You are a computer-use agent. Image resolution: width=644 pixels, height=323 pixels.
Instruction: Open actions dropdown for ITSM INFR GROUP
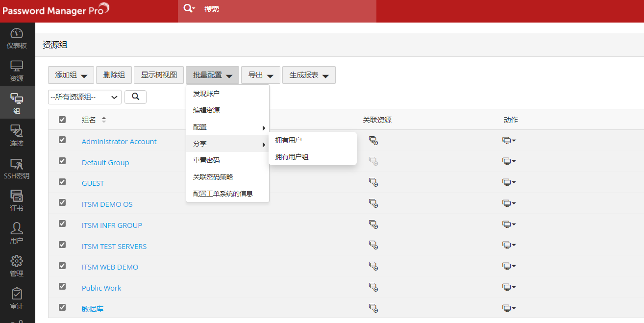click(x=509, y=224)
